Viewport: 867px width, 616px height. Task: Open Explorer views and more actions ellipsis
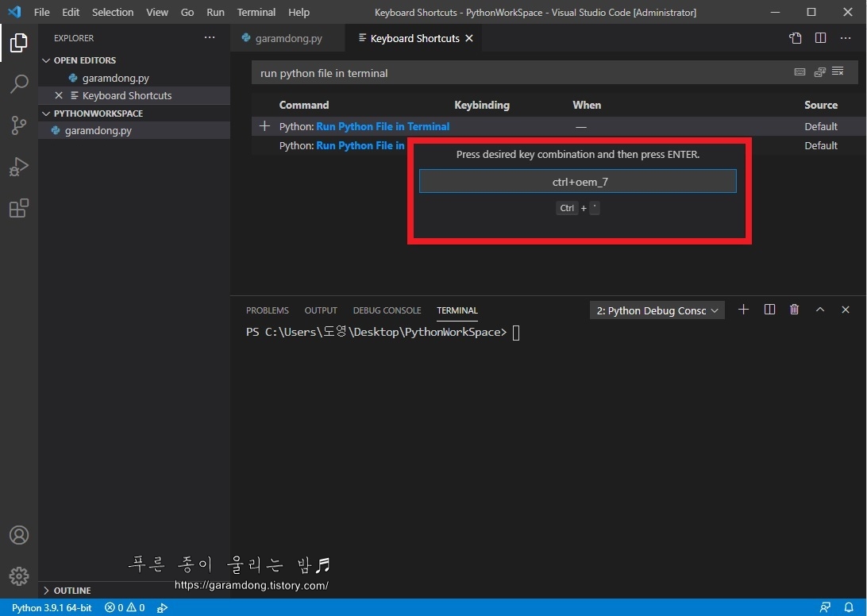pyautogui.click(x=210, y=37)
